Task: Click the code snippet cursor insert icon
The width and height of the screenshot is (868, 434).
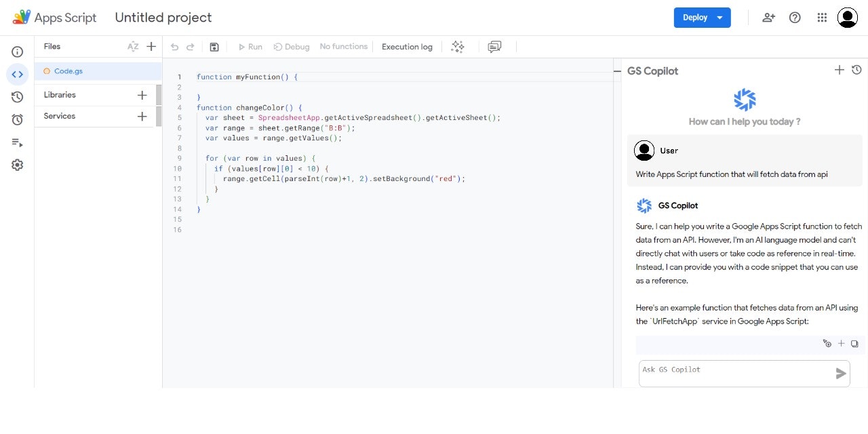Action: click(827, 344)
